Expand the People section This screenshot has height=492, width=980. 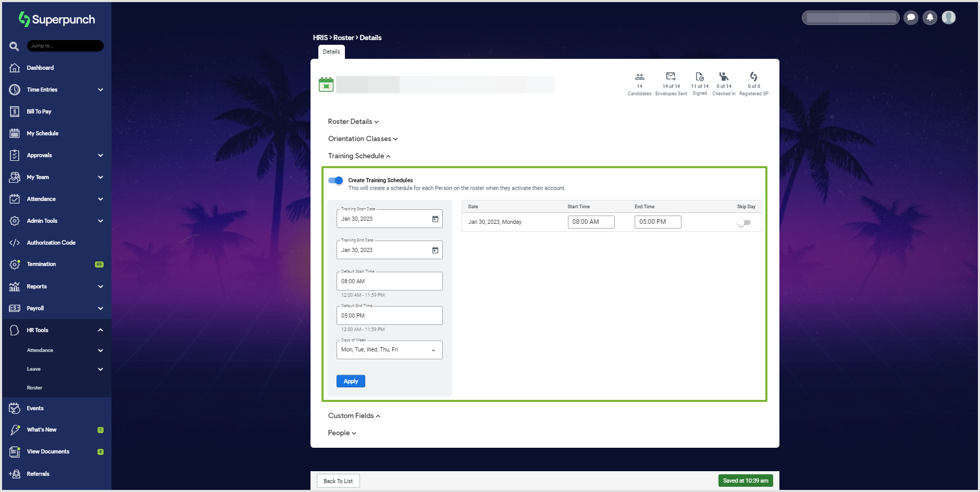[342, 433]
